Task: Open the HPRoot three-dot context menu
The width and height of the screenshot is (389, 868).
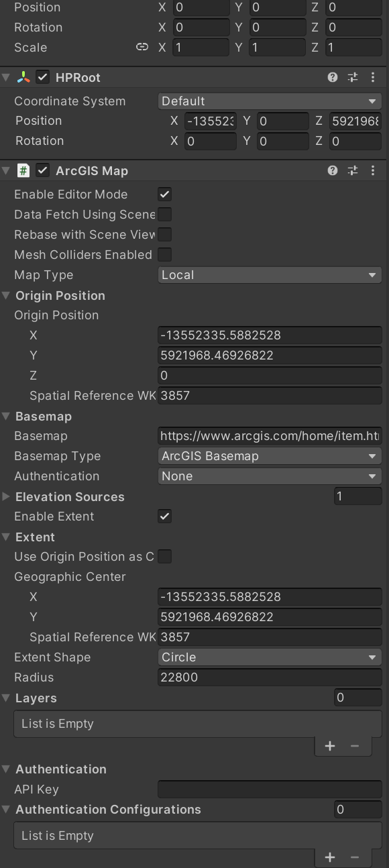Action: [x=373, y=77]
